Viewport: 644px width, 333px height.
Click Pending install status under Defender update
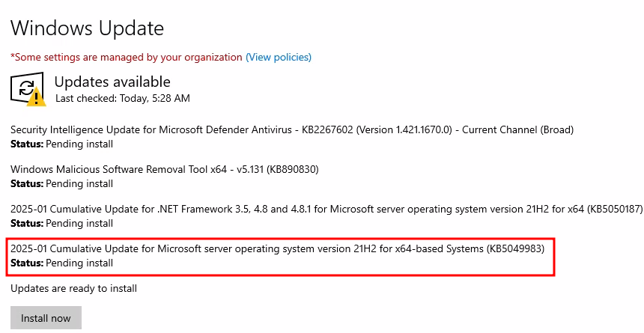click(x=61, y=144)
